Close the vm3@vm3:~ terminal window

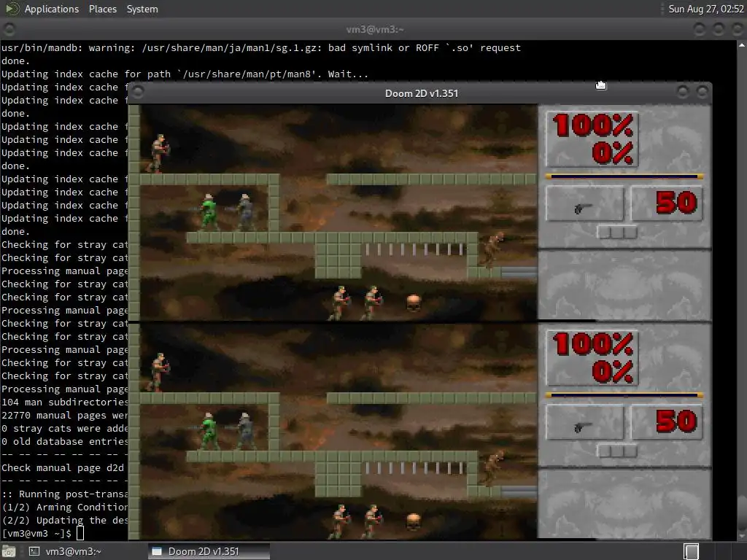(x=738, y=29)
